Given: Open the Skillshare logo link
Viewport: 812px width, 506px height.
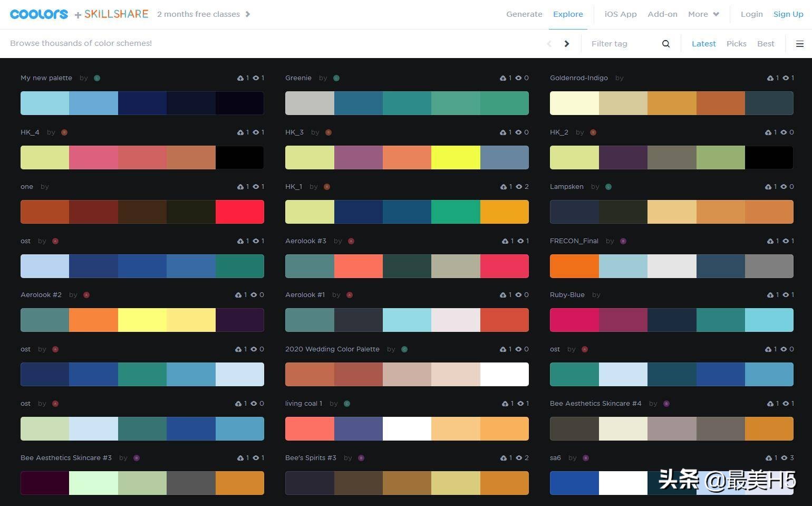Looking at the screenshot, I should [x=116, y=14].
